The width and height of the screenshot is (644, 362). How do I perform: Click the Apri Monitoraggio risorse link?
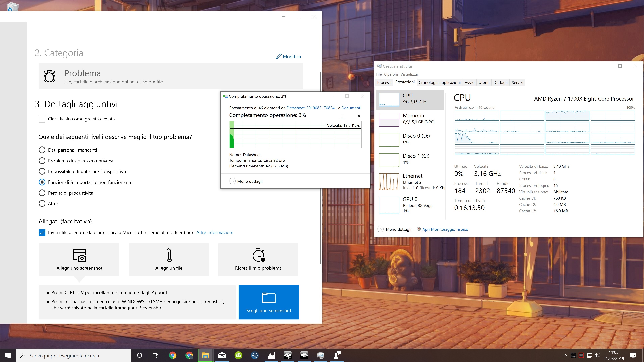pos(445,229)
